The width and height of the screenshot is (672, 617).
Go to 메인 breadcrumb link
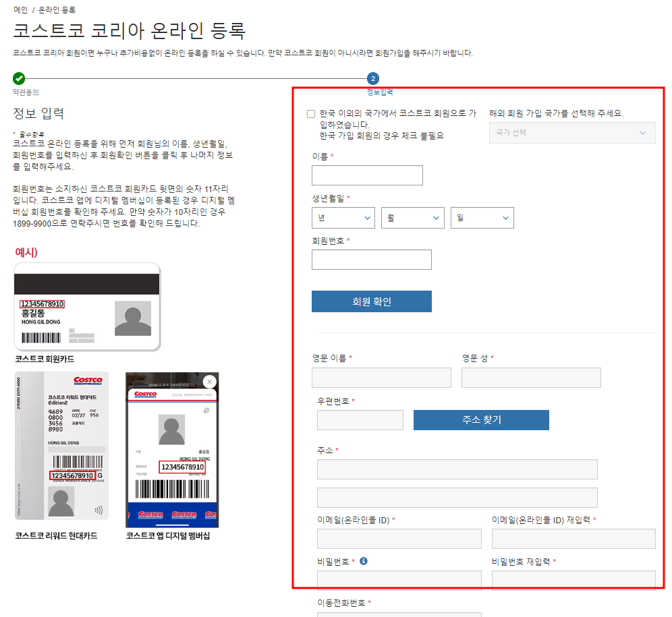20,9
